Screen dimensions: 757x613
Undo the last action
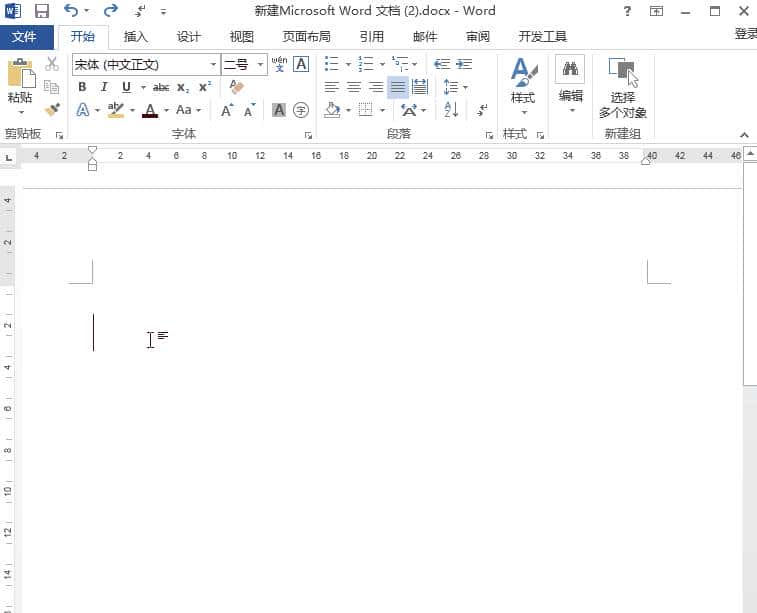[71, 10]
